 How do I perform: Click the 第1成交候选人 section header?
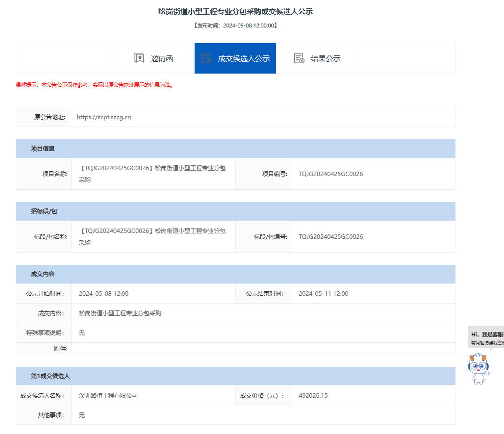(x=50, y=376)
